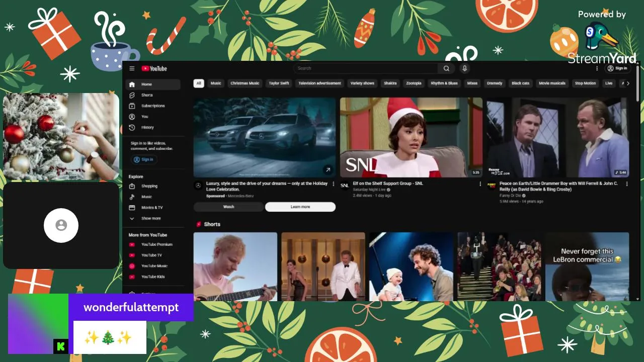Open more options for Mercedes ad
This screenshot has width=644, height=362.
333,184
